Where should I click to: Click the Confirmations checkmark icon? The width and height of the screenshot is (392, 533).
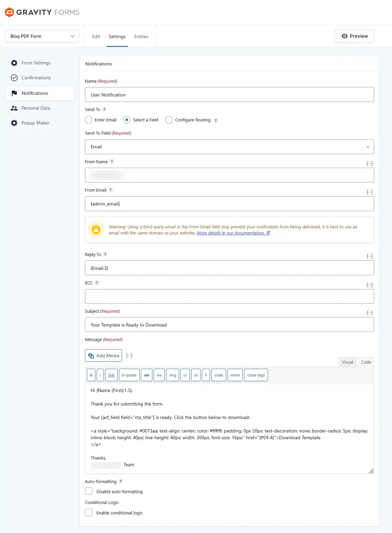[x=14, y=78]
